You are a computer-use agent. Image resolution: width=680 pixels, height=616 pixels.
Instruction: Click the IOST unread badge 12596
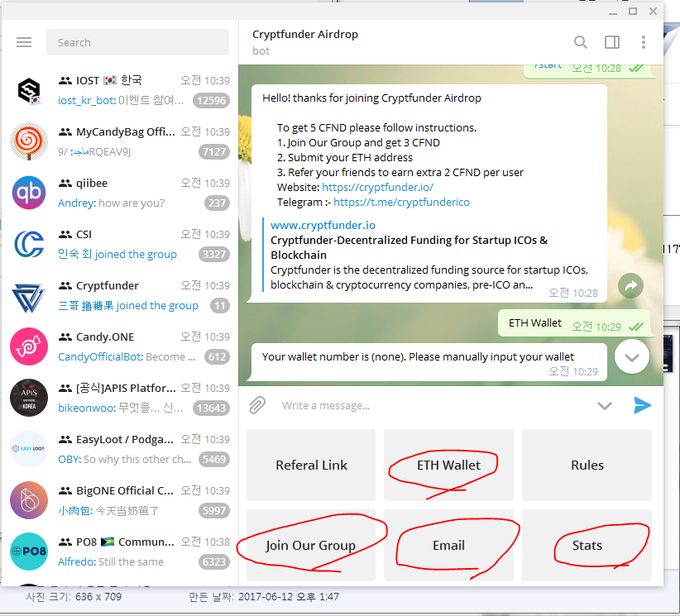click(211, 101)
